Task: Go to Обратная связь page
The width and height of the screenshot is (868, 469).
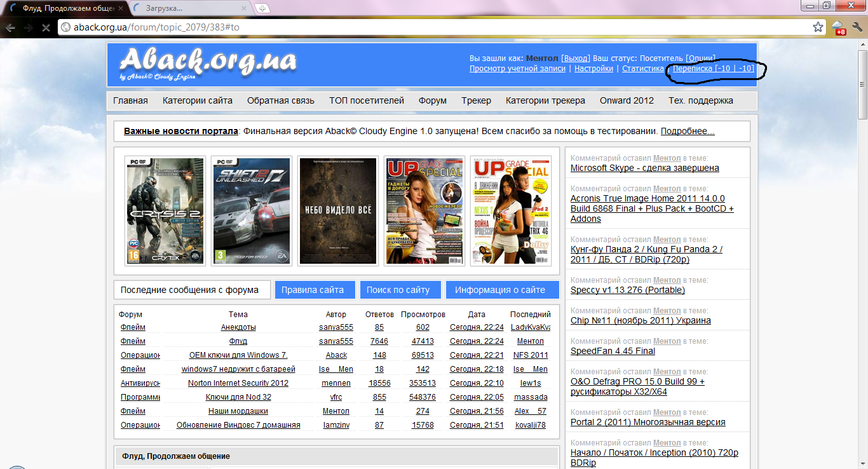Action: coord(281,100)
